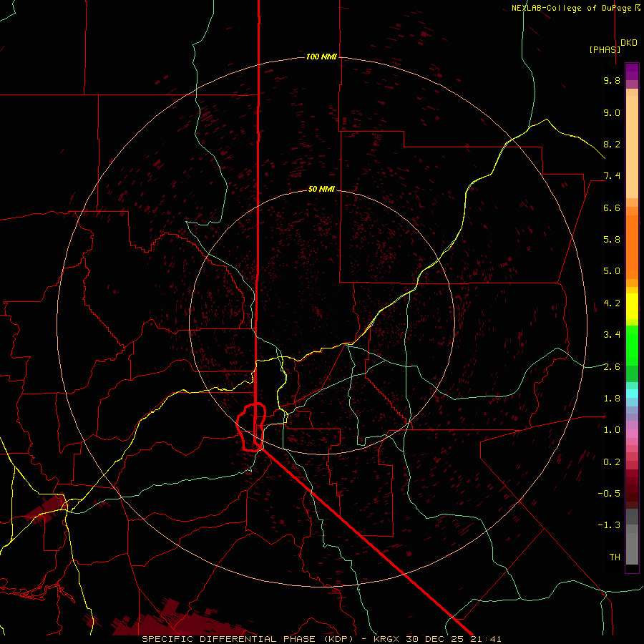Click the 'DKD' units label above the color scale
This screenshot has height=644, width=644.
pos(629,43)
